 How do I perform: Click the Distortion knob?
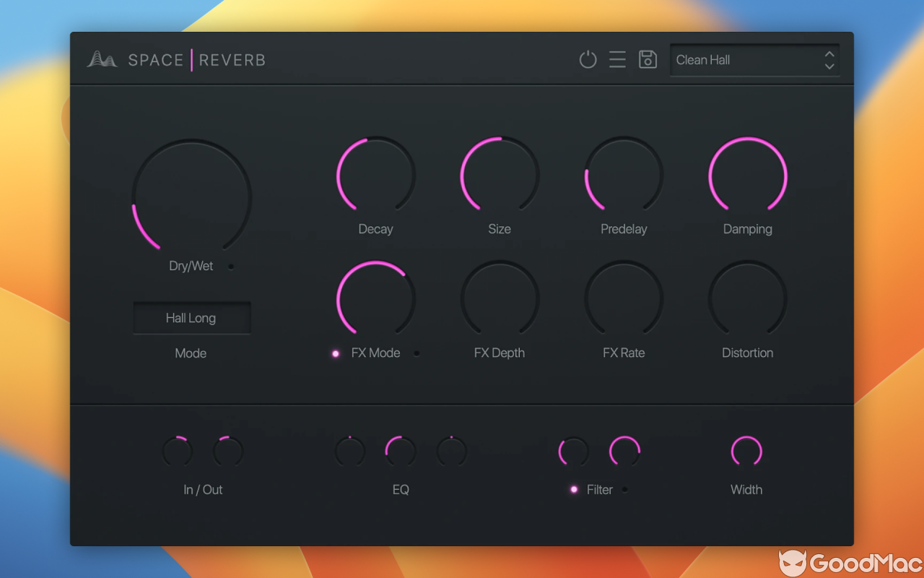[748, 298]
